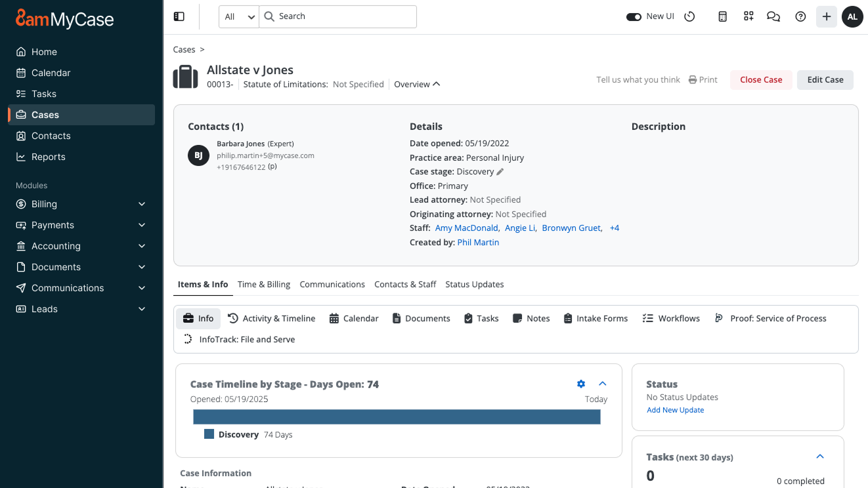The width and height of the screenshot is (868, 488).
Task: Collapse the left sidebar panel icon
Action: pyautogui.click(x=179, y=17)
